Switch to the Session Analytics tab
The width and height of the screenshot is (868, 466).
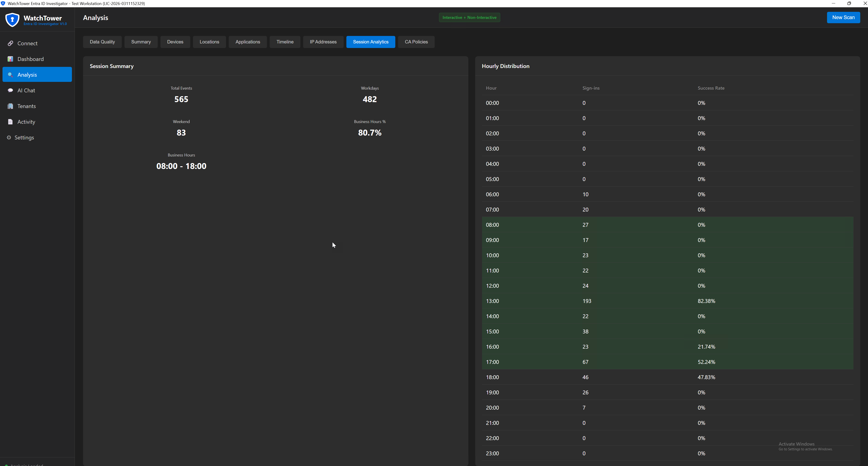pos(370,42)
